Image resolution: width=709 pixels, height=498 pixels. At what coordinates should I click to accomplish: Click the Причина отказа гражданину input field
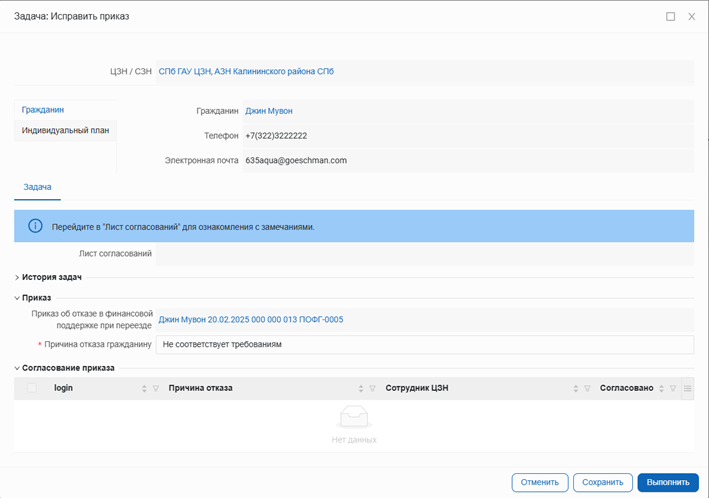coord(424,344)
